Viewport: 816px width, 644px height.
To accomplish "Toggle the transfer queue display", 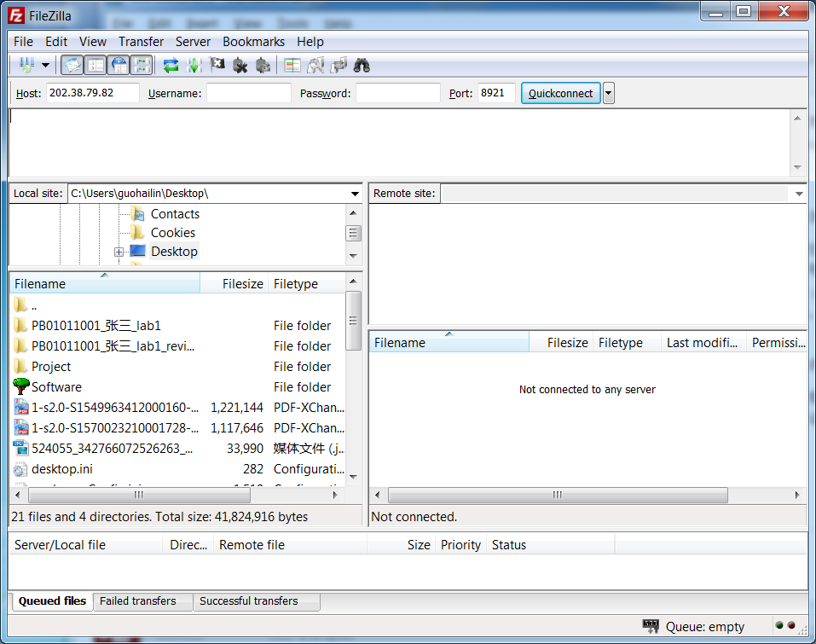I will [x=142, y=65].
